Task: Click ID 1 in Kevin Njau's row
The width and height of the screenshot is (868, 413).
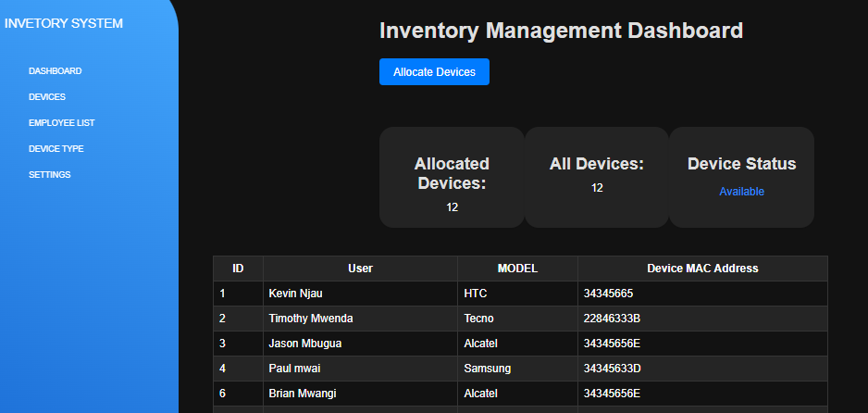Action: pos(238,294)
